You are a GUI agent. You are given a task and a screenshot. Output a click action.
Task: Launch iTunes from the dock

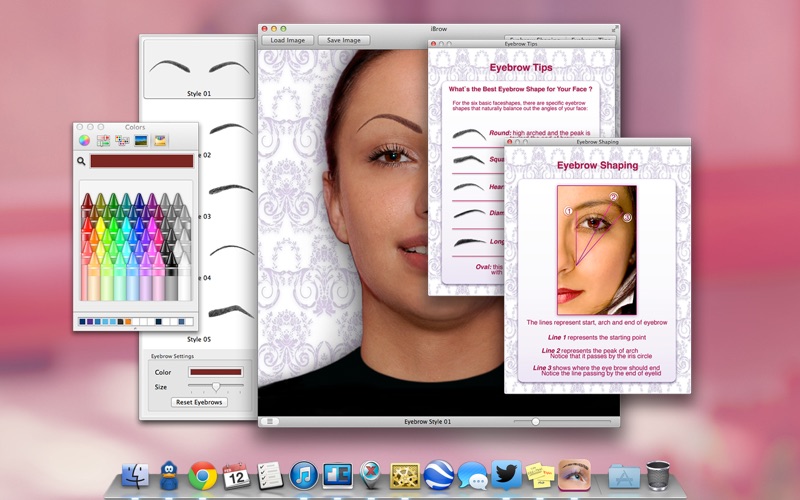click(x=304, y=476)
